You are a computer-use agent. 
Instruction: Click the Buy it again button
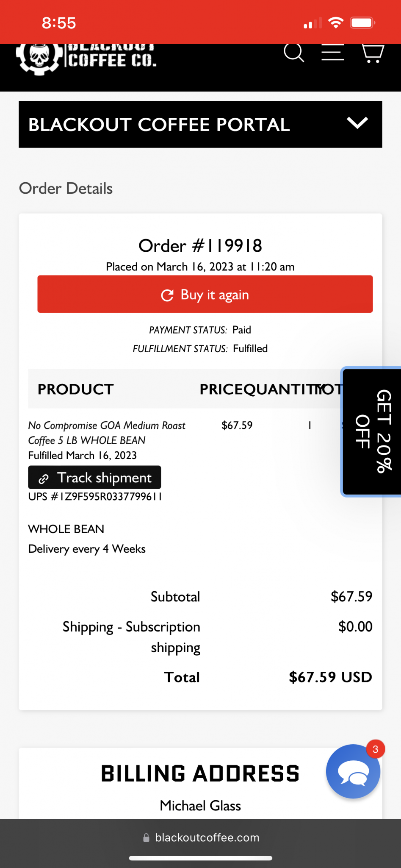click(205, 294)
